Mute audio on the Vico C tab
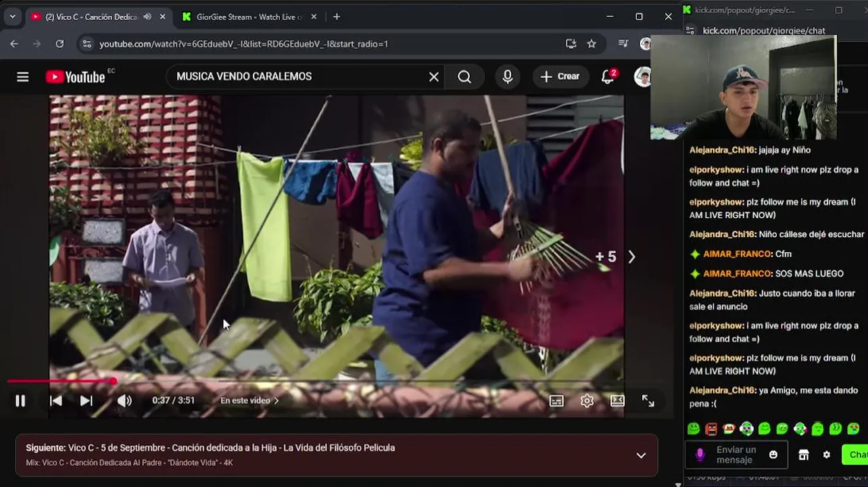868x487 pixels. pyautogui.click(x=147, y=17)
